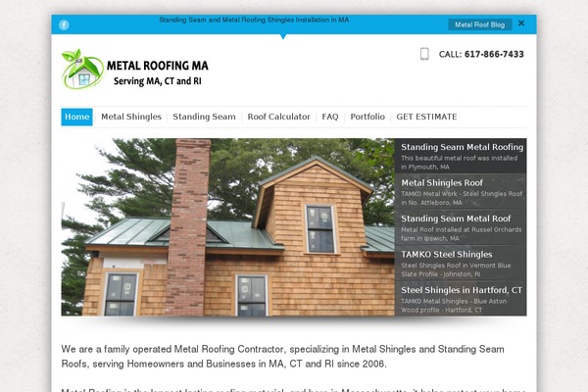Image resolution: width=588 pixels, height=392 pixels.
Task: Click the Standing Seam and Metal Roofing Shingles headline
Action: 254,20
